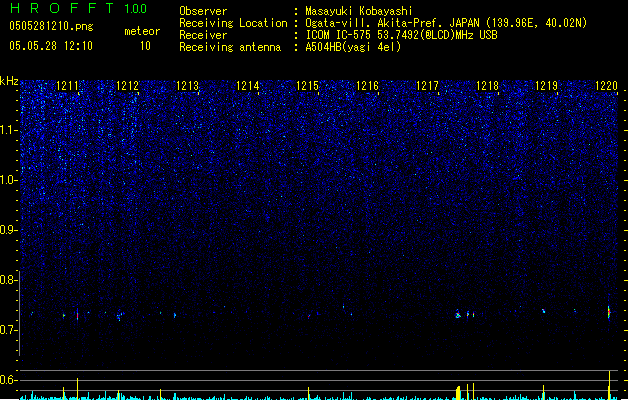
Task: Click the 1220 time marker
Action: (x=606, y=86)
